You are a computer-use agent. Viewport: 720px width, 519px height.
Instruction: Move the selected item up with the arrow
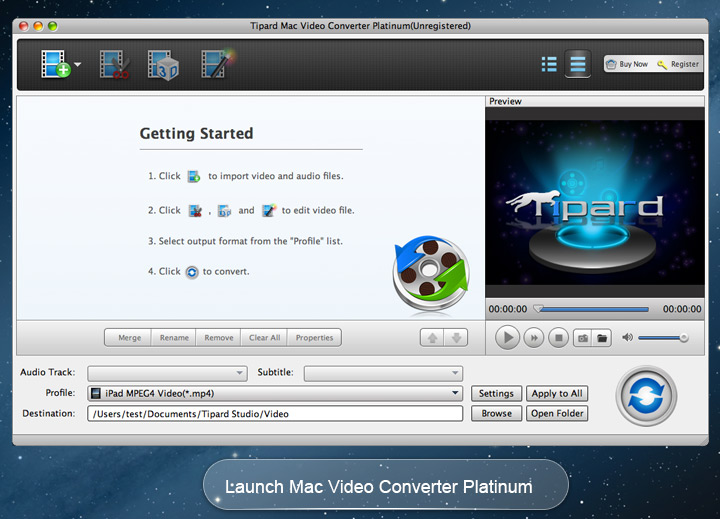coord(432,338)
